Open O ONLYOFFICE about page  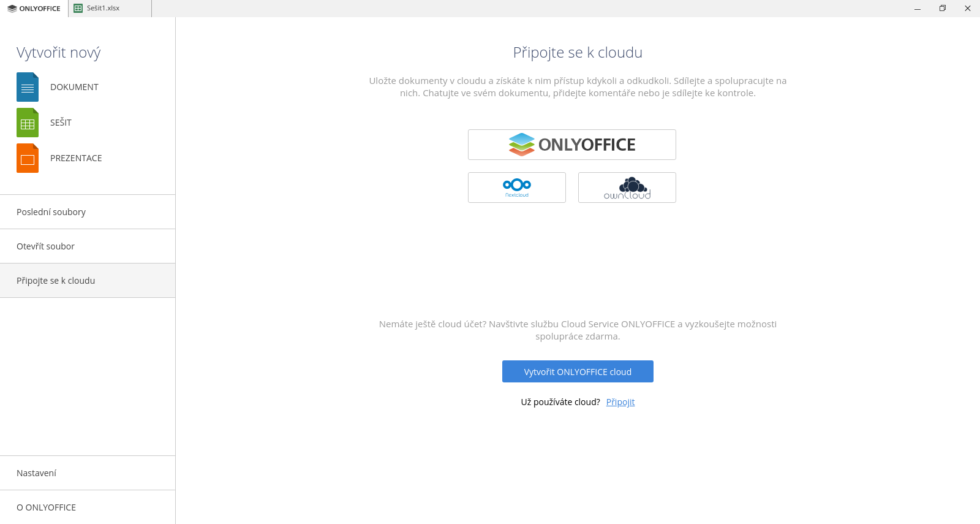tap(88, 507)
